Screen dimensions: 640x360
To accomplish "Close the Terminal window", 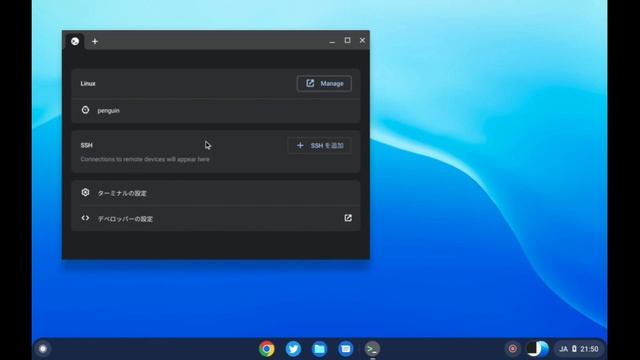I will tap(362, 40).
